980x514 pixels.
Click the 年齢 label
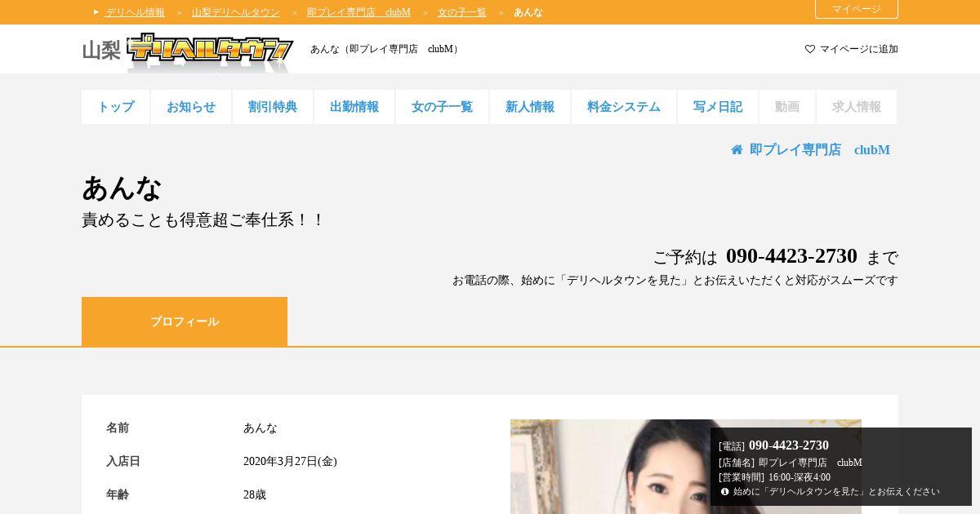pyautogui.click(x=118, y=495)
